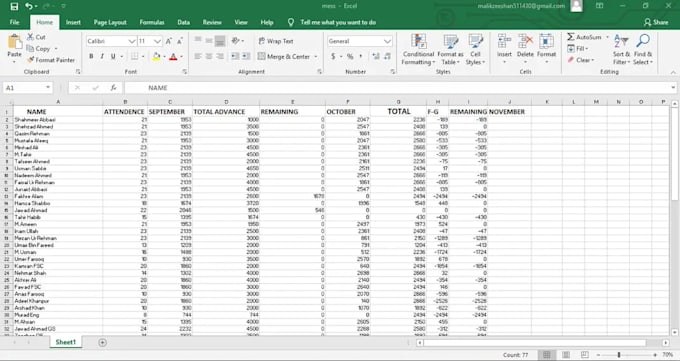Activate the Format Painter brush
This screenshot has width=680, height=361.
(50, 60)
